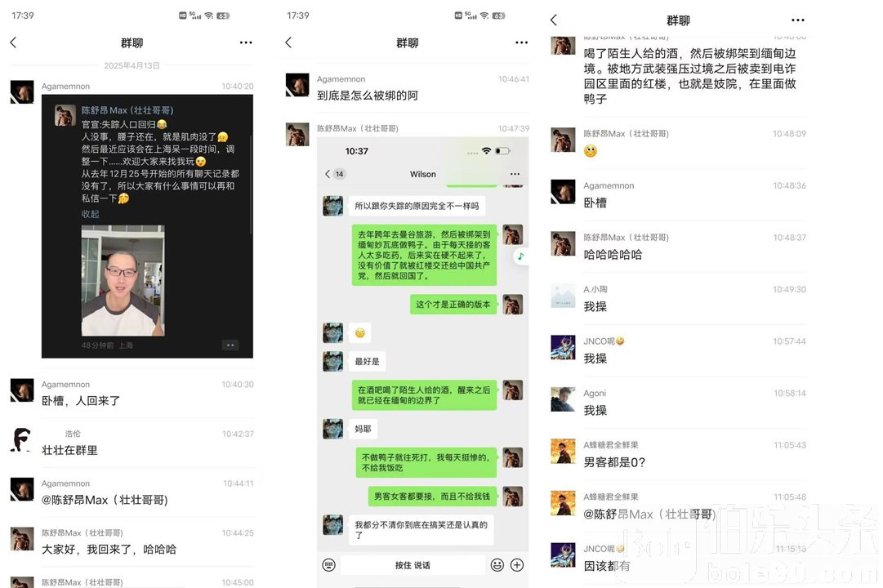Tap the back arrow in middle chat header
883x588 pixels.
point(289,42)
